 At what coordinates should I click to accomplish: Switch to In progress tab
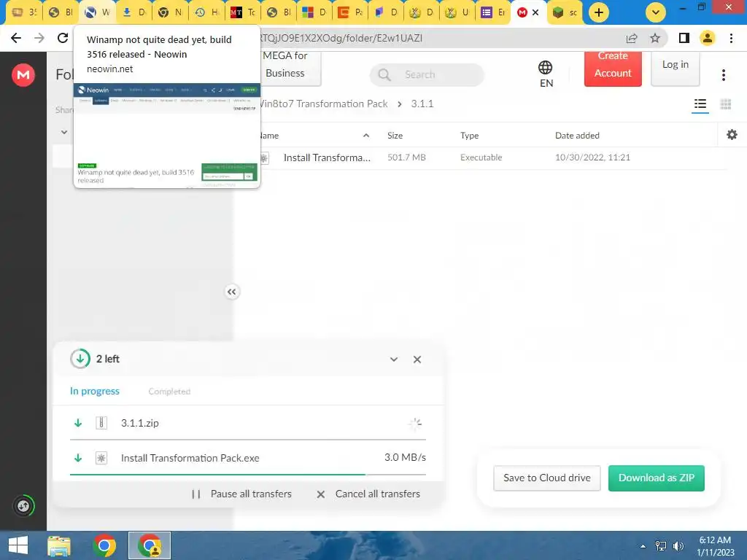[95, 391]
